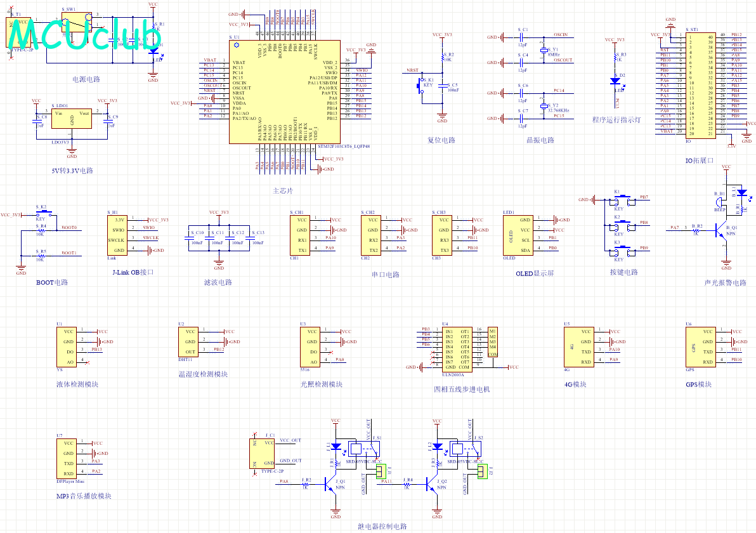This screenshot has height=533, width=756.
Task: Select the J_R4 1K base resistor
Action: [x=407, y=484]
